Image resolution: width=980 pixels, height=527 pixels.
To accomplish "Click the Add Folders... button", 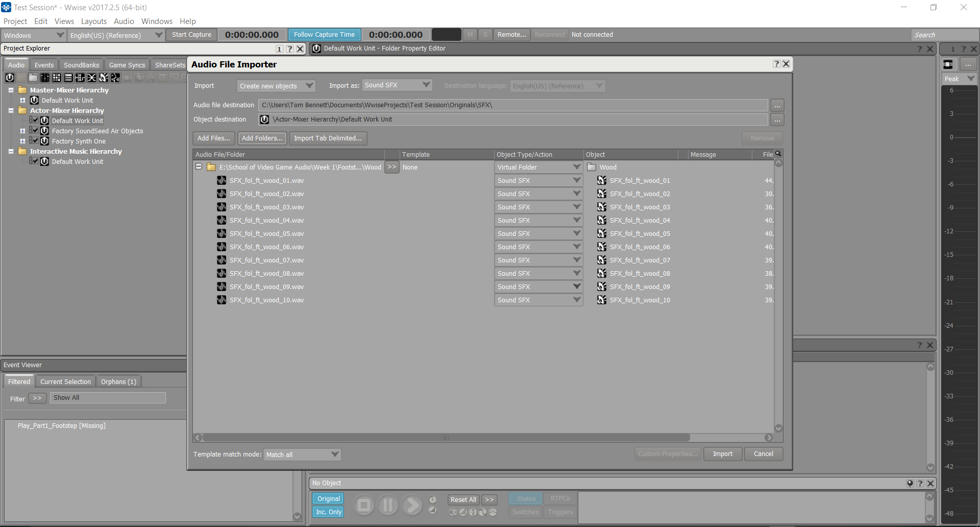I will tap(262, 138).
